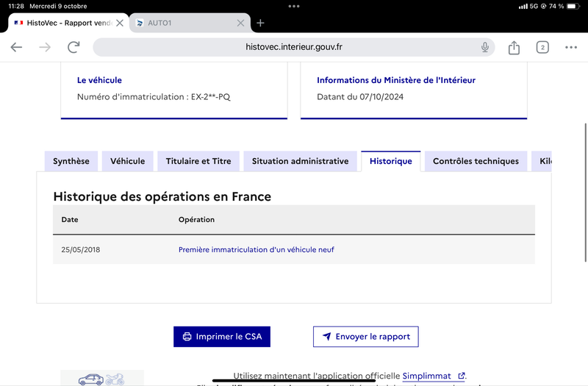
Task: Open the Simplimmat external link
Action: tap(434, 376)
